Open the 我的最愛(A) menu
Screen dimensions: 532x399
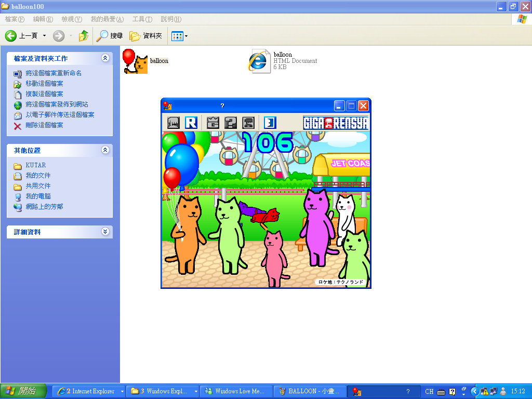[107, 19]
